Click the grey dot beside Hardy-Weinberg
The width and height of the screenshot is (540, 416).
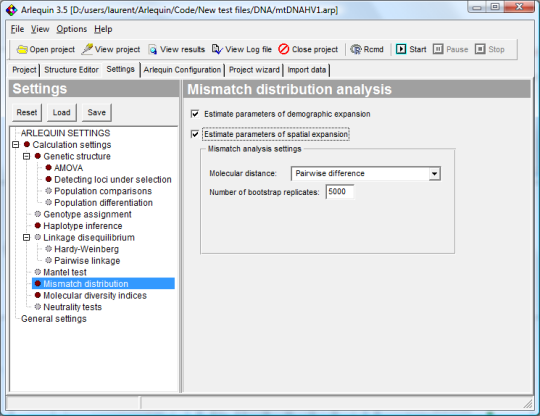coord(49,249)
